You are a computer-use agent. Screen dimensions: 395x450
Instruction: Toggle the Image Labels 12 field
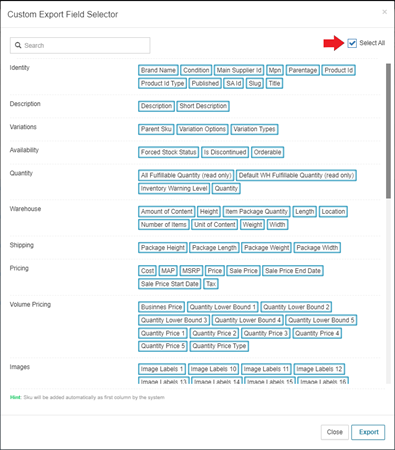(x=319, y=369)
